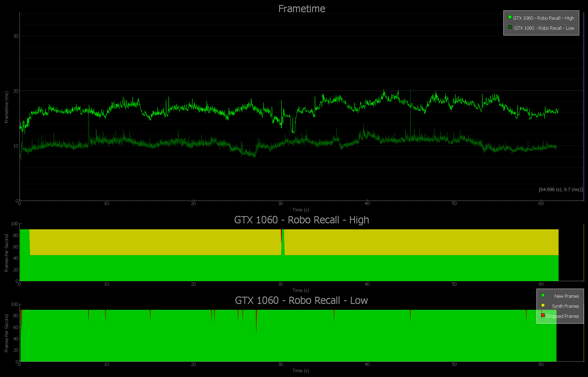This screenshot has height=377, width=588.
Task: Click 'Time (s)' label under the Low chart
Action: pos(301,371)
